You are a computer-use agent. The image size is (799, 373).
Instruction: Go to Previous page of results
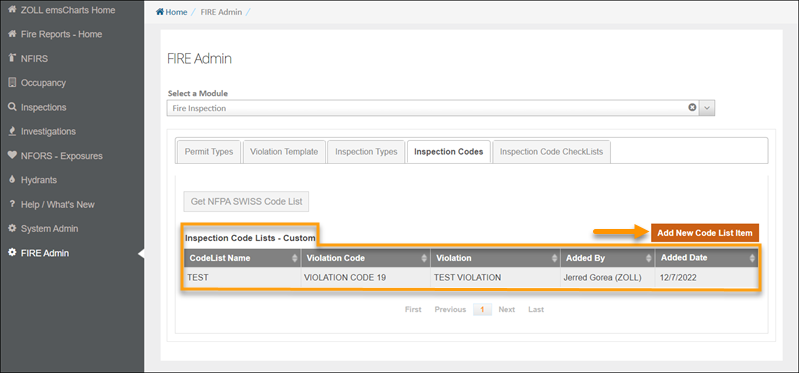tap(450, 309)
